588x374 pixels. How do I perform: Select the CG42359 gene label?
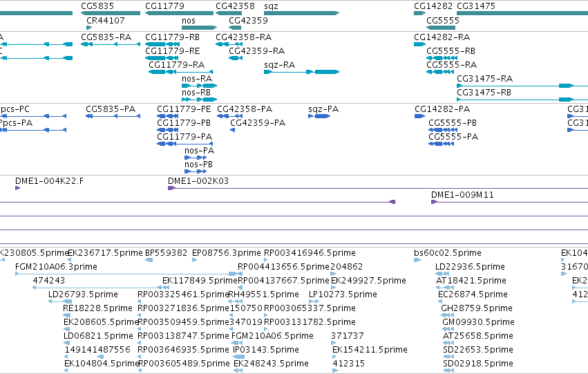click(248, 21)
